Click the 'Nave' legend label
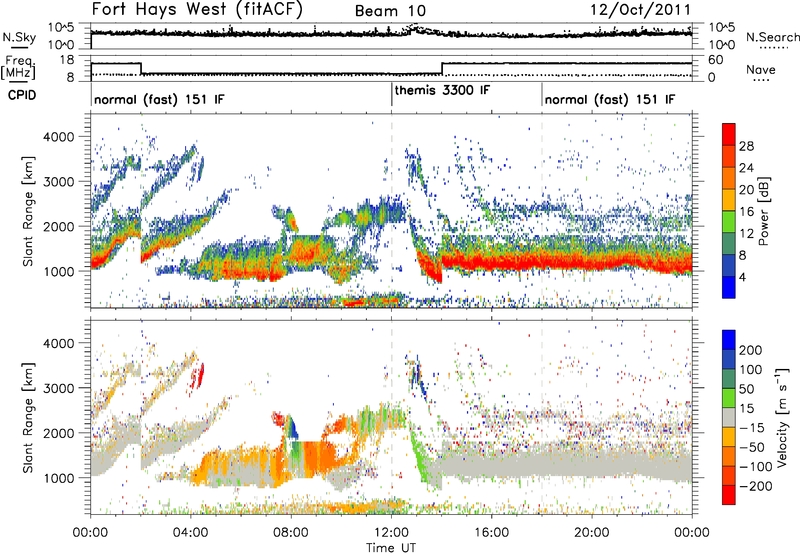Screen dimensions: 800x554 [761, 69]
